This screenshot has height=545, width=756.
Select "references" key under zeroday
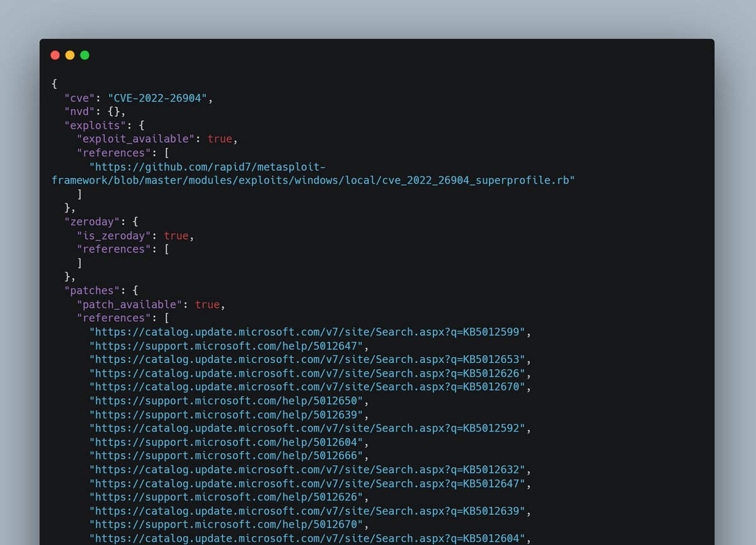pos(114,250)
